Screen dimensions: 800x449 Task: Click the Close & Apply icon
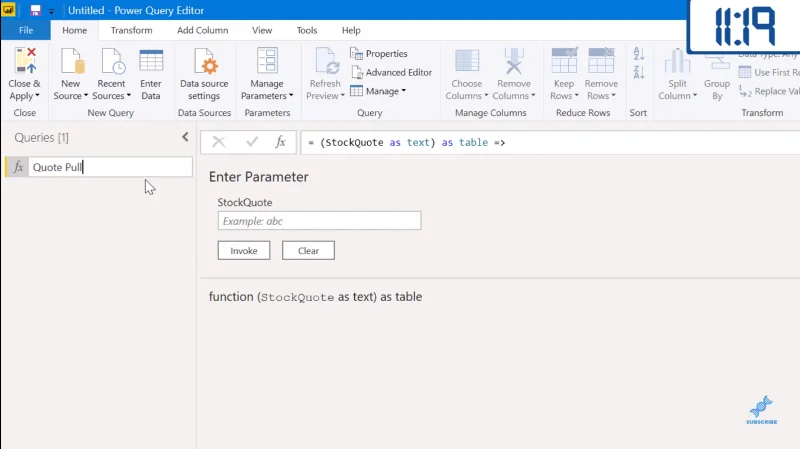click(x=24, y=61)
